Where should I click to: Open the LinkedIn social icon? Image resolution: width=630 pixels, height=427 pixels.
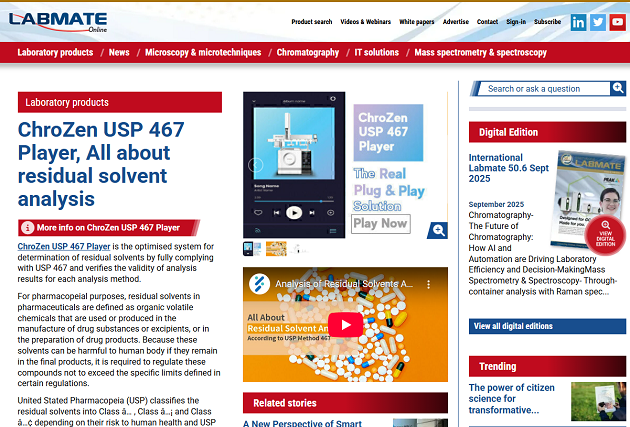(x=578, y=22)
